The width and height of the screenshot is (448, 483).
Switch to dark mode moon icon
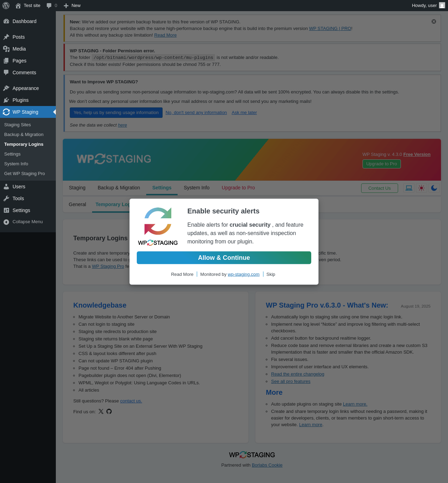coord(434,188)
